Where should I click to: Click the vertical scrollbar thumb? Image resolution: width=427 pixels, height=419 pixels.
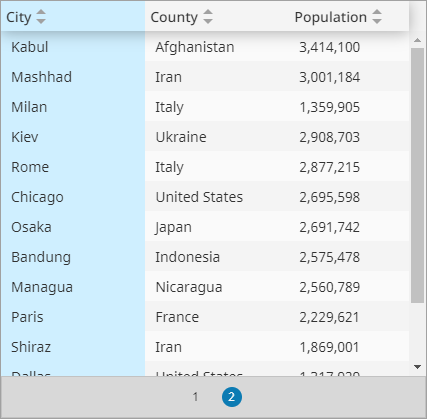pyautogui.click(x=417, y=175)
